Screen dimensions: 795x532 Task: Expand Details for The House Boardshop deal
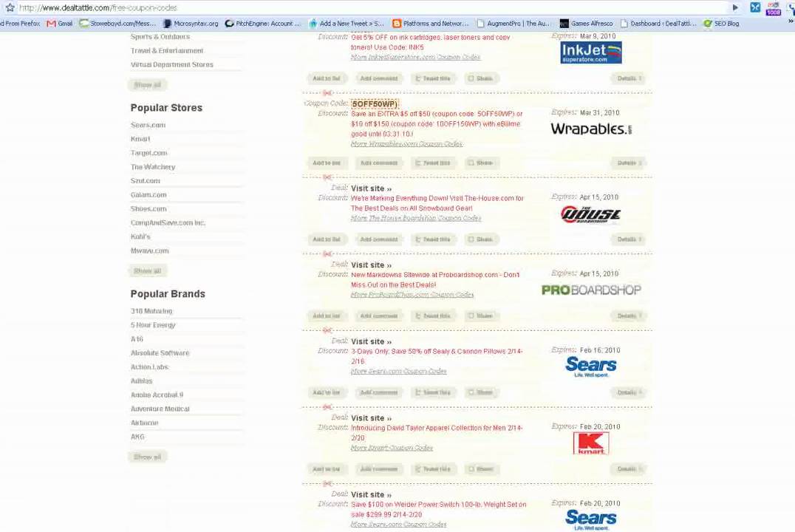tap(629, 239)
